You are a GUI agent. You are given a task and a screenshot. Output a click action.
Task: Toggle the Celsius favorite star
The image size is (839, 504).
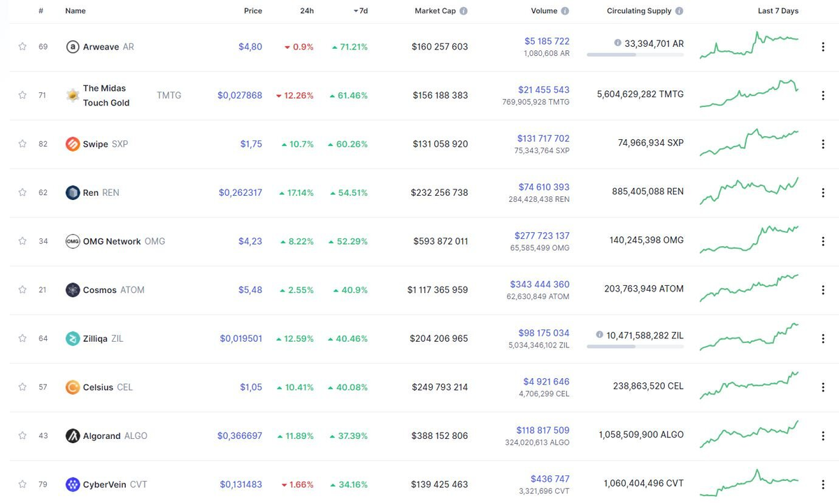22,387
